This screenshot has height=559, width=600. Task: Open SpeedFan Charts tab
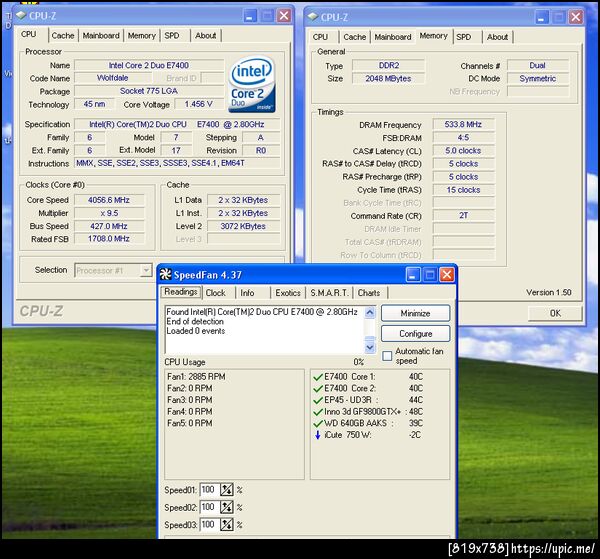[x=369, y=293]
